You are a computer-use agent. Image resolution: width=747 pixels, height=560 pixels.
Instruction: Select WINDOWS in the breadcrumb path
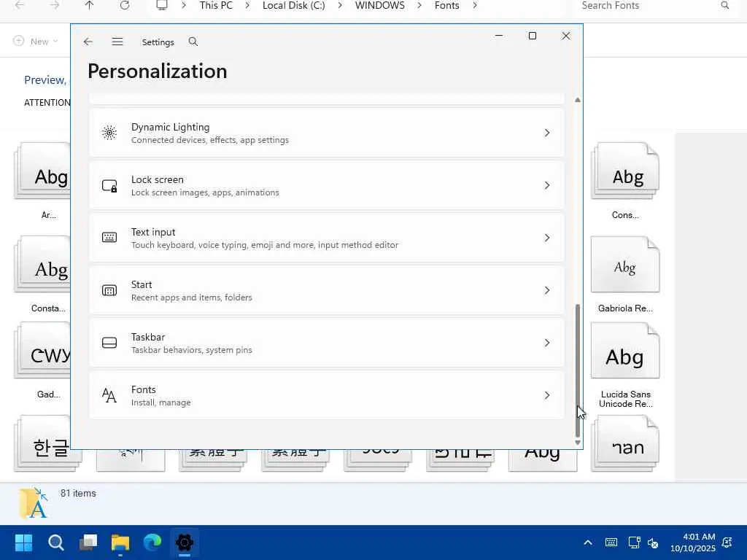(379, 5)
